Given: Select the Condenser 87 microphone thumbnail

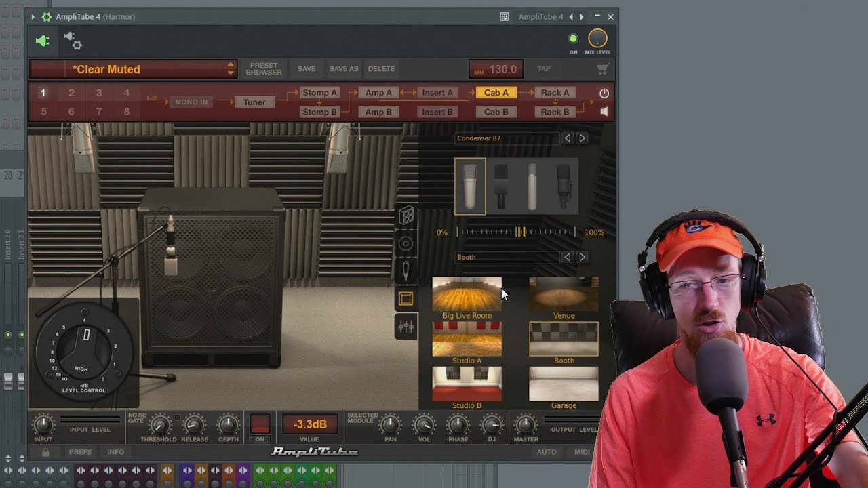Looking at the screenshot, I should coord(470,186).
